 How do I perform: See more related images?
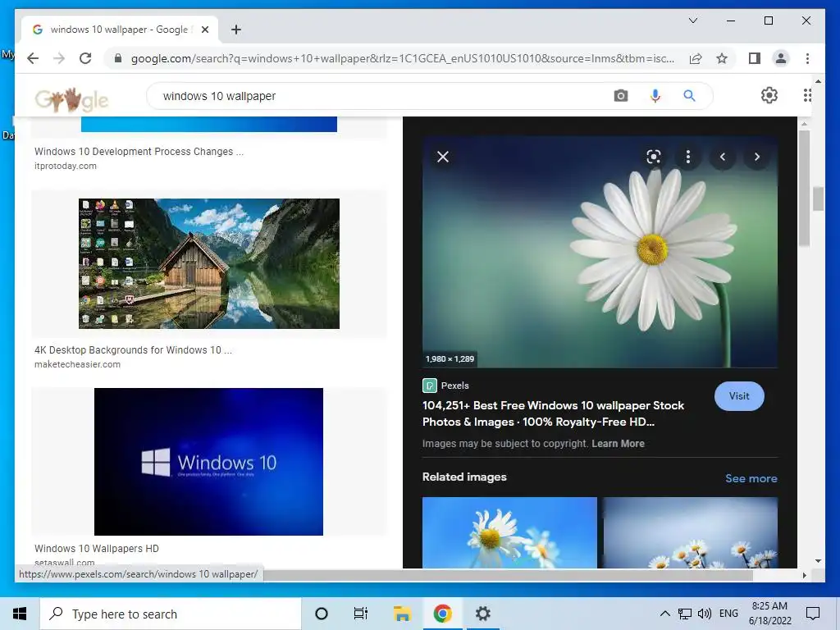click(751, 478)
